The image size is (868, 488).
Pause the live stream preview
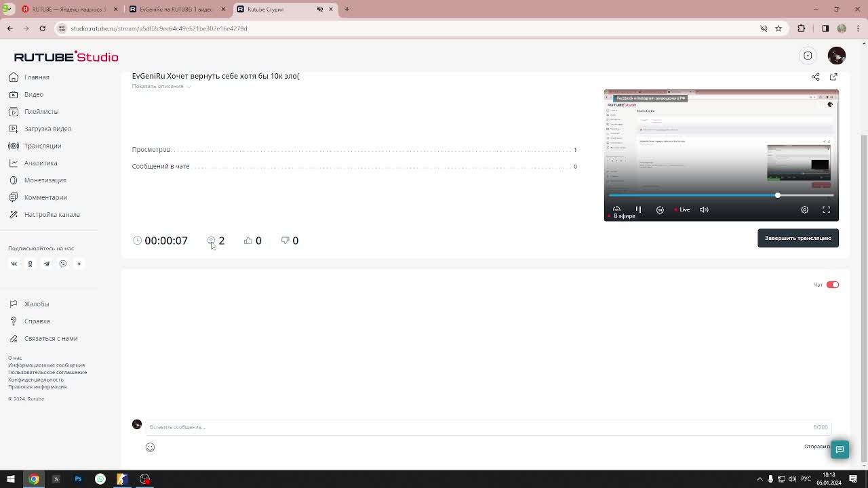[x=638, y=209]
